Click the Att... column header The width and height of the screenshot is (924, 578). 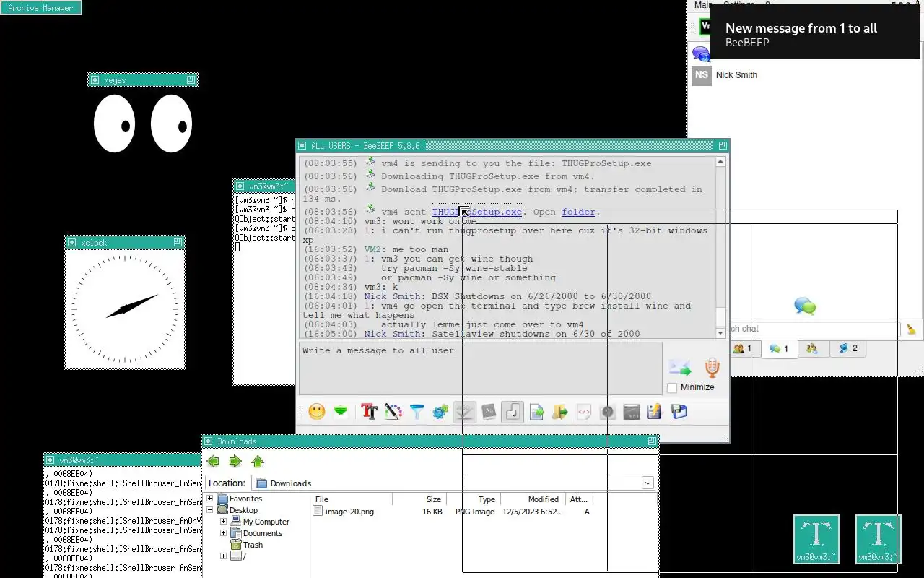point(579,499)
